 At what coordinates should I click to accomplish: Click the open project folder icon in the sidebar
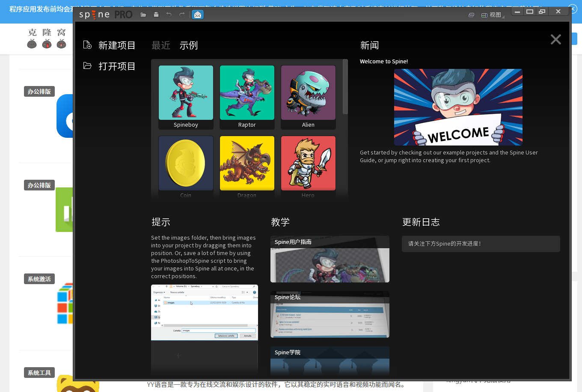tap(87, 66)
